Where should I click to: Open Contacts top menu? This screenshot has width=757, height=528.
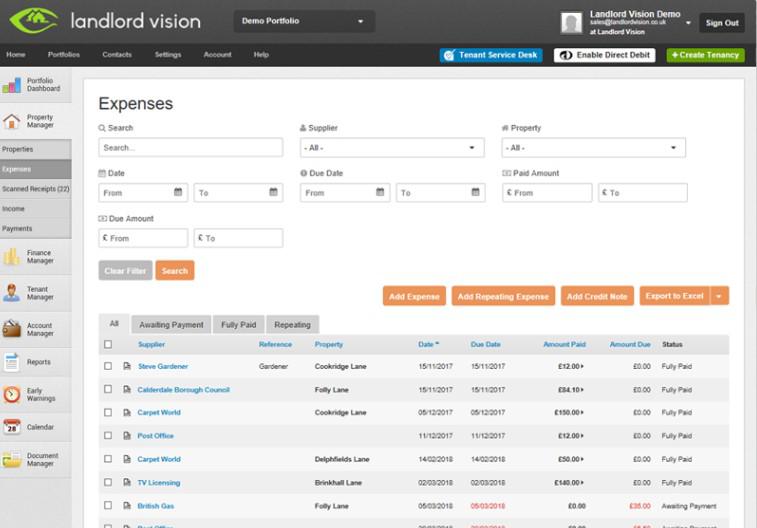pyautogui.click(x=117, y=55)
